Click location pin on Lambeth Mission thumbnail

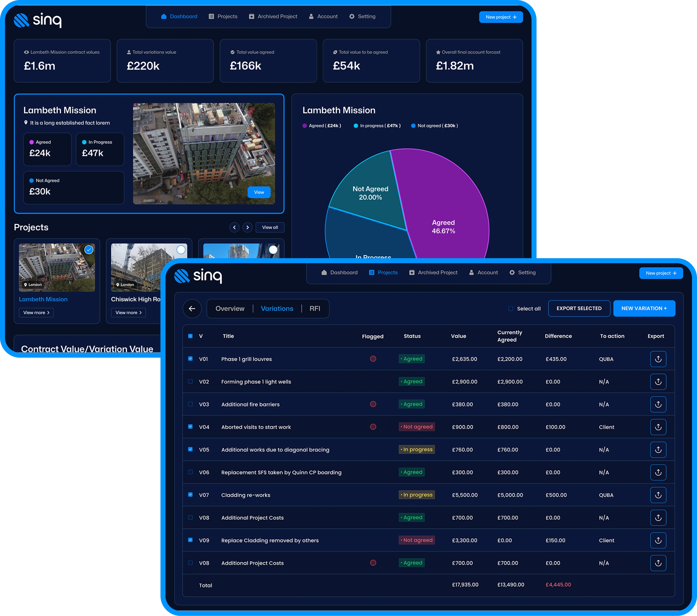pos(26,285)
